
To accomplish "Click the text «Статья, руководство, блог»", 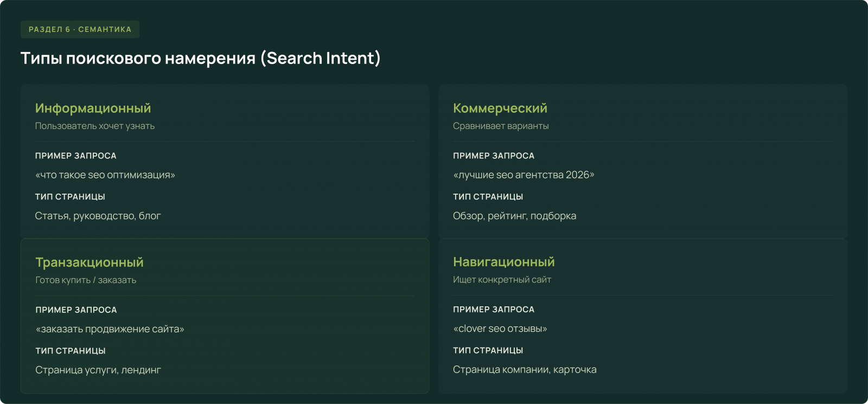I will pos(98,216).
